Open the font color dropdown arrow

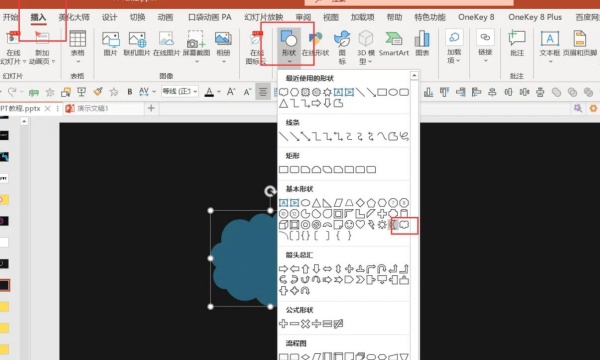[219, 92]
